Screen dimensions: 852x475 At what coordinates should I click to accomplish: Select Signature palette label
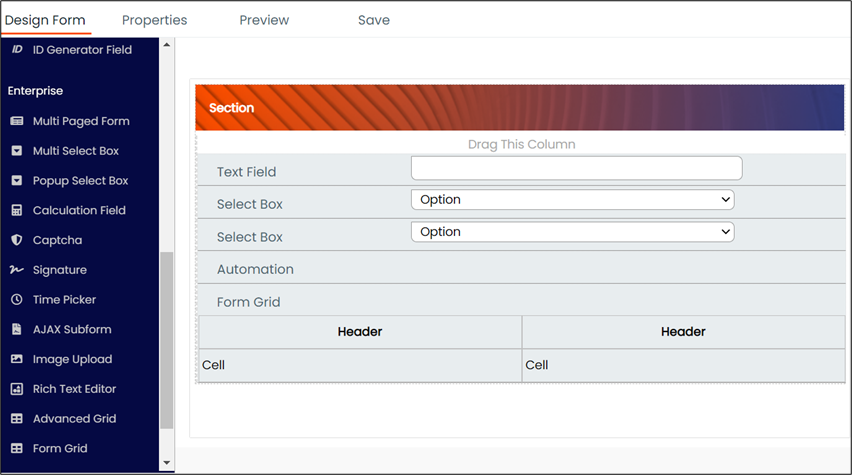60,270
